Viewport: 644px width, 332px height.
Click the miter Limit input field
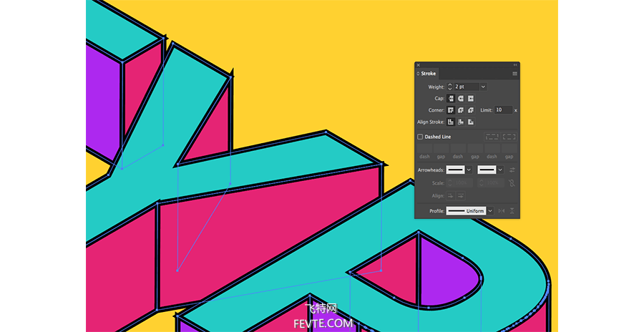click(x=503, y=110)
